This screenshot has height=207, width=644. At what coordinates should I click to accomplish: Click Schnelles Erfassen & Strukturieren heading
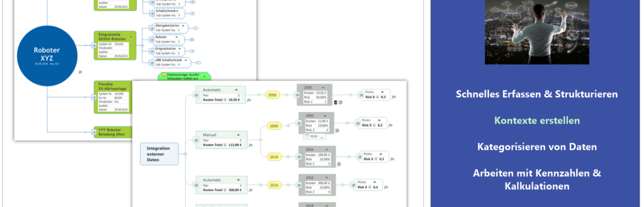tap(537, 94)
